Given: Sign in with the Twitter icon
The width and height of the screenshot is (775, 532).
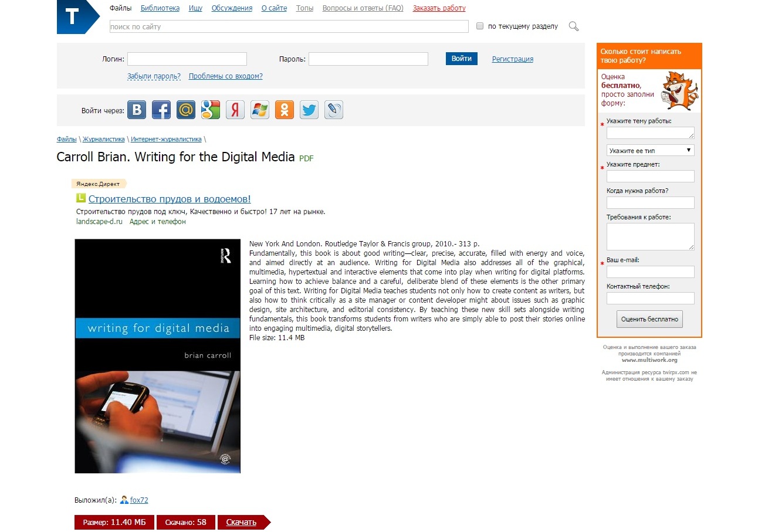Looking at the screenshot, I should (309, 110).
